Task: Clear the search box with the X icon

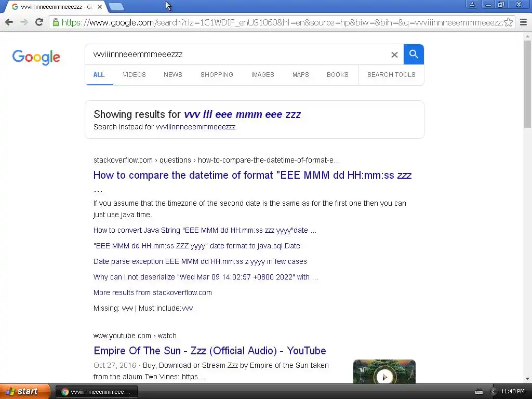Action: tap(394, 55)
